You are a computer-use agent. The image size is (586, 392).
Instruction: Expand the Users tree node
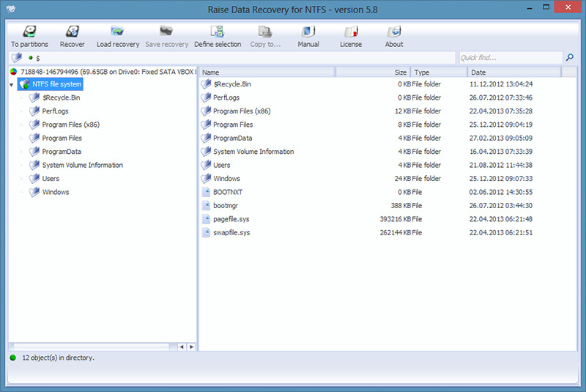pyautogui.click(x=22, y=179)
